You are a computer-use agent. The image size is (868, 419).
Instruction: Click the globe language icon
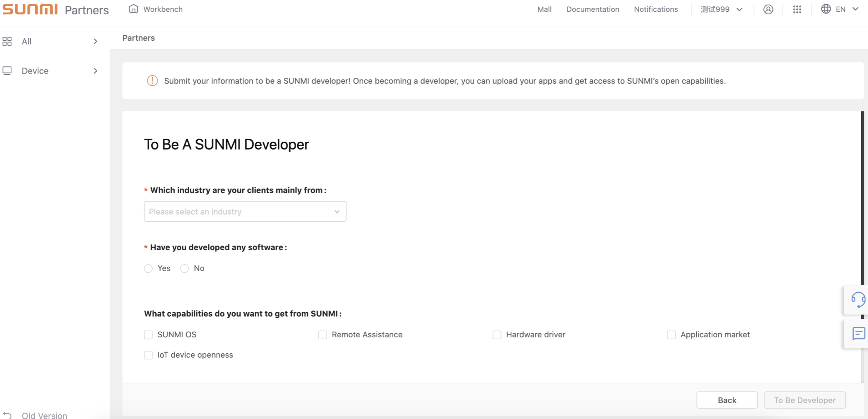(826, 9)
